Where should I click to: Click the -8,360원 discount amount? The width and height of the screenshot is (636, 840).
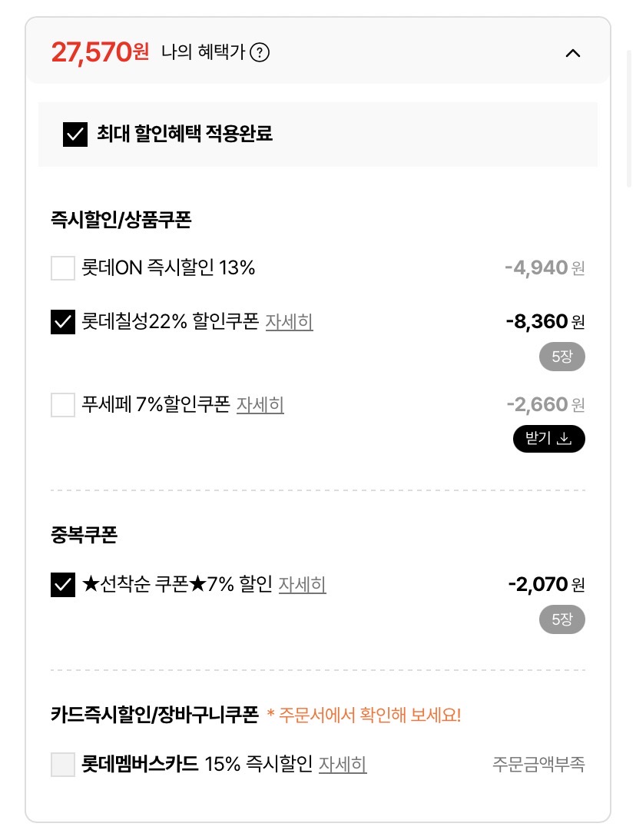(x=545, y=321)
